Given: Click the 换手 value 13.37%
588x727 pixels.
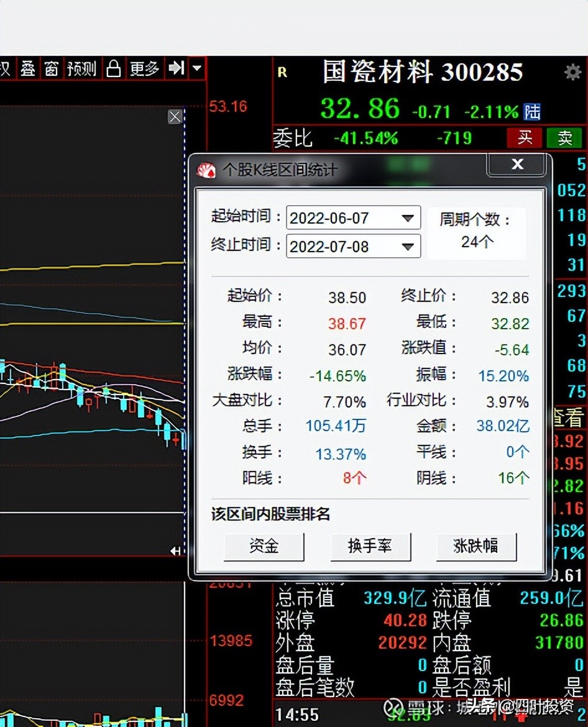Looking at the screenshot, I should [x=341, y=454].
